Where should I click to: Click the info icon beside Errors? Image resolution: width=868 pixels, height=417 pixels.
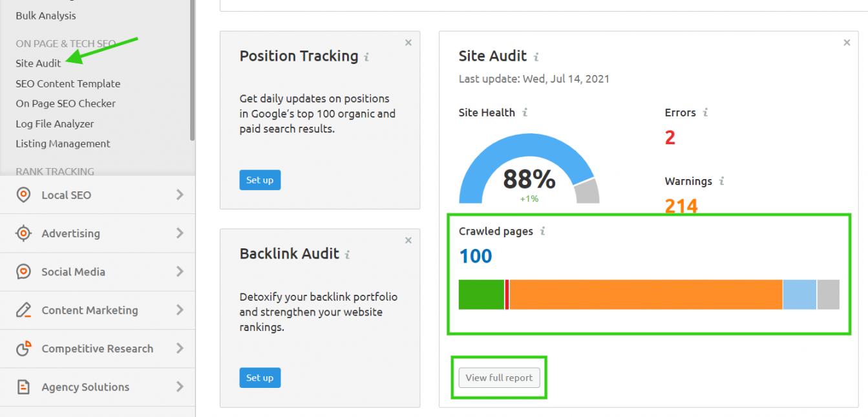coord(705,113)
